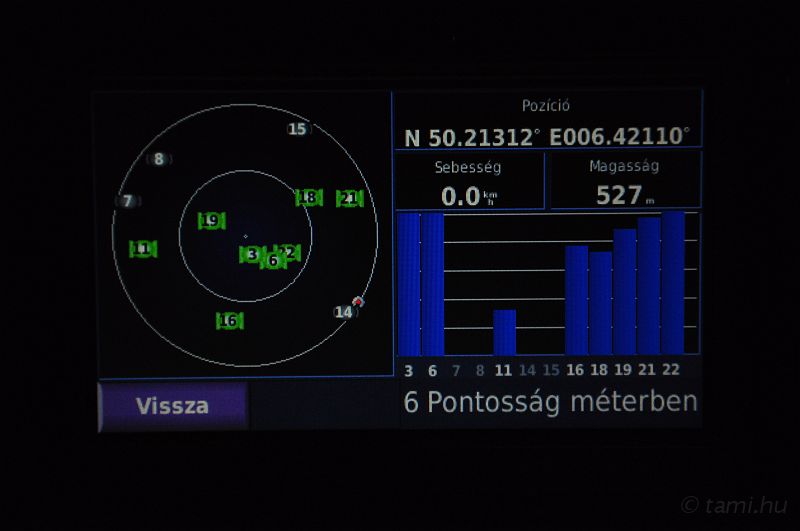Click signal strength bar for satellite 3
The image size is (800, 531).
tap(408, 285)
